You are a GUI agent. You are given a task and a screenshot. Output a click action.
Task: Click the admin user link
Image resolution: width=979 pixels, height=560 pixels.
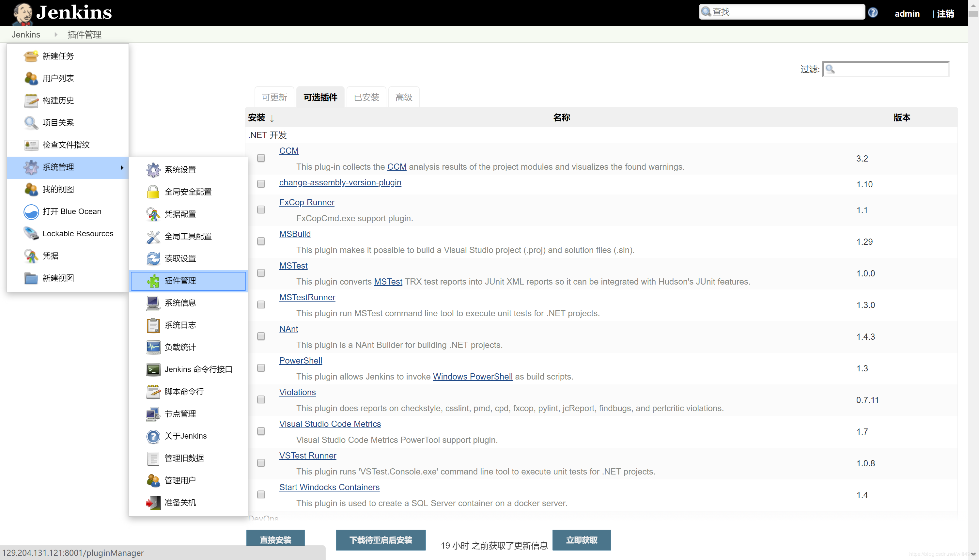tap(907, 14)
